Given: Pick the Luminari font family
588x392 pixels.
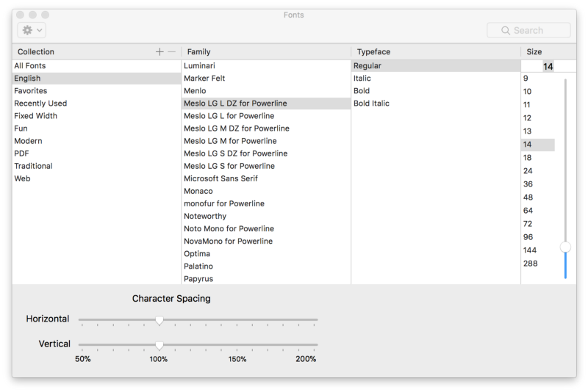Looking at the screenshot, I should click(266, 66).
